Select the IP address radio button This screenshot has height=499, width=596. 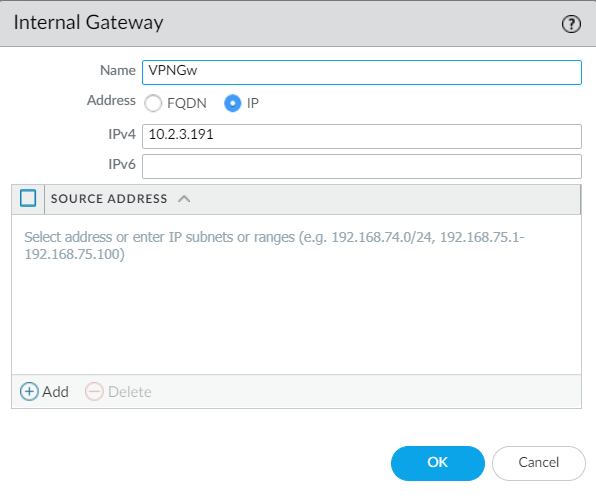tap(233, 103)
